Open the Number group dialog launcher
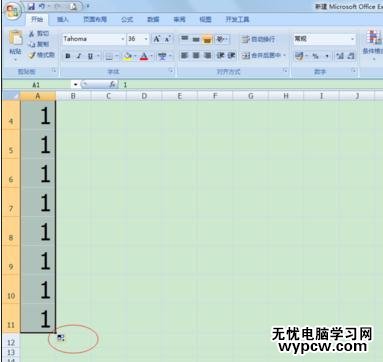 [x=354, y=71]
